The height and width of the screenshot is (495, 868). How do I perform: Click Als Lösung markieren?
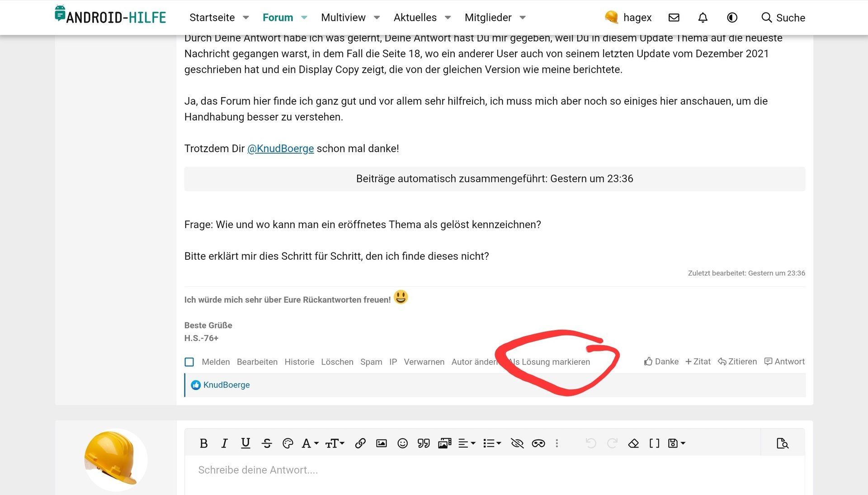pos(550,362)
